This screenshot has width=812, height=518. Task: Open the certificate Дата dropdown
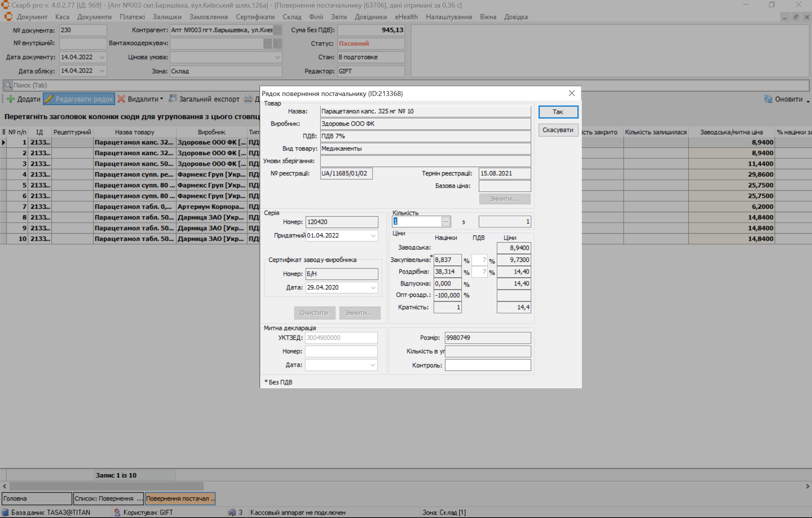pos(373,287)
